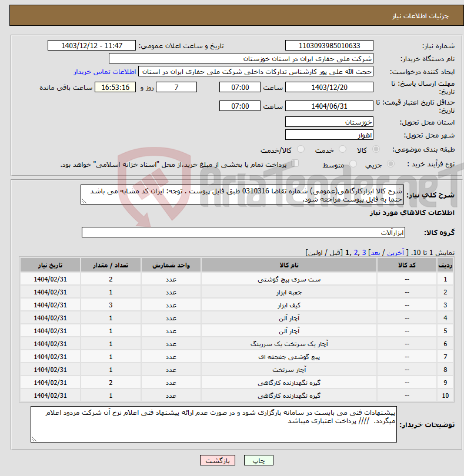
Task: Click the نام کالا column header
Action: tap(289, 265)
